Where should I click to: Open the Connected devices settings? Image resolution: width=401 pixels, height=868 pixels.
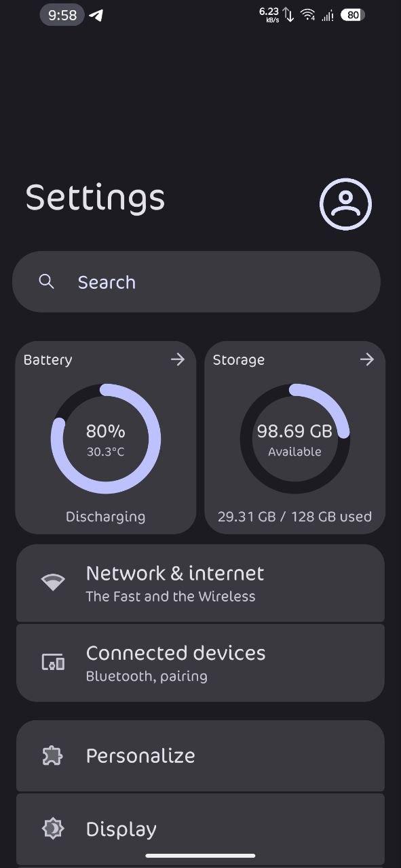(200, 663)
